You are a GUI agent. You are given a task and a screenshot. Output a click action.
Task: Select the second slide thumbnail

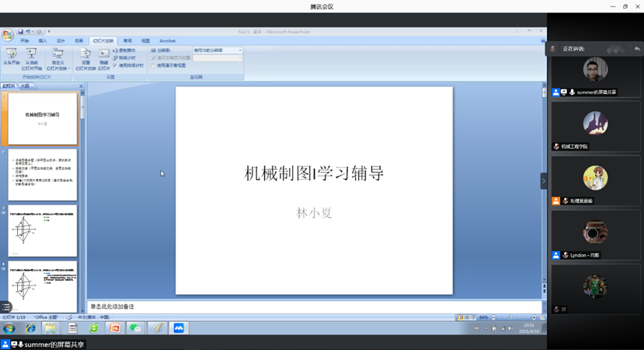point(43,174)
